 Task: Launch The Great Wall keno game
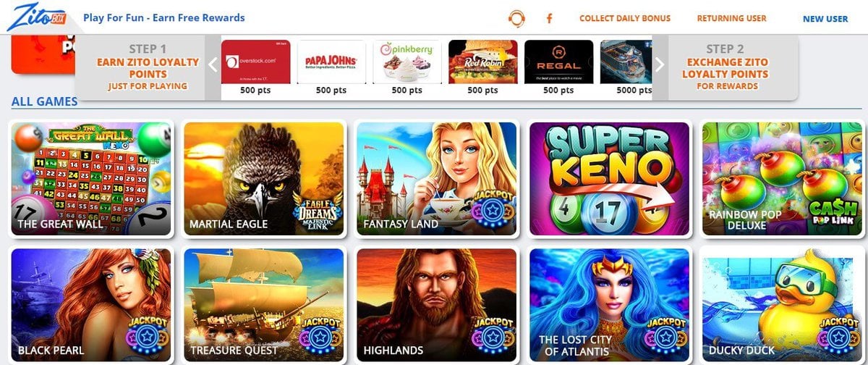pos(91,179)
